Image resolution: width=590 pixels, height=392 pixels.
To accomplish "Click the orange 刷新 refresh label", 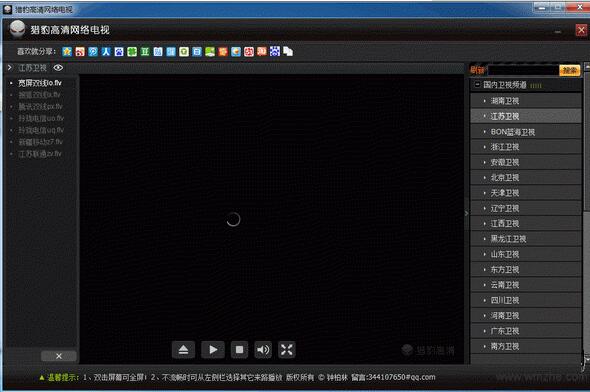I will point(477,70).
